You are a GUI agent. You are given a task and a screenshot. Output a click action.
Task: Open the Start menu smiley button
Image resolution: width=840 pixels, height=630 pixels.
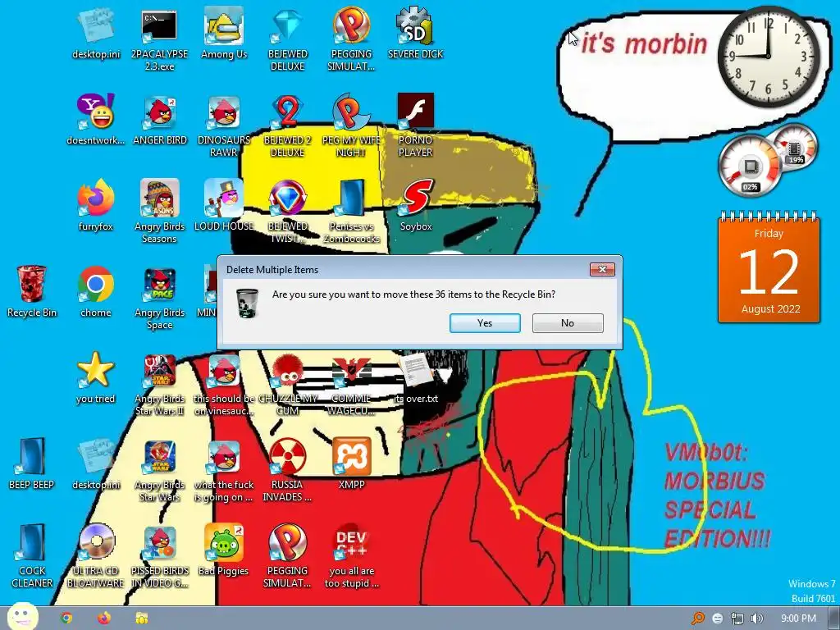click(23, 617)
